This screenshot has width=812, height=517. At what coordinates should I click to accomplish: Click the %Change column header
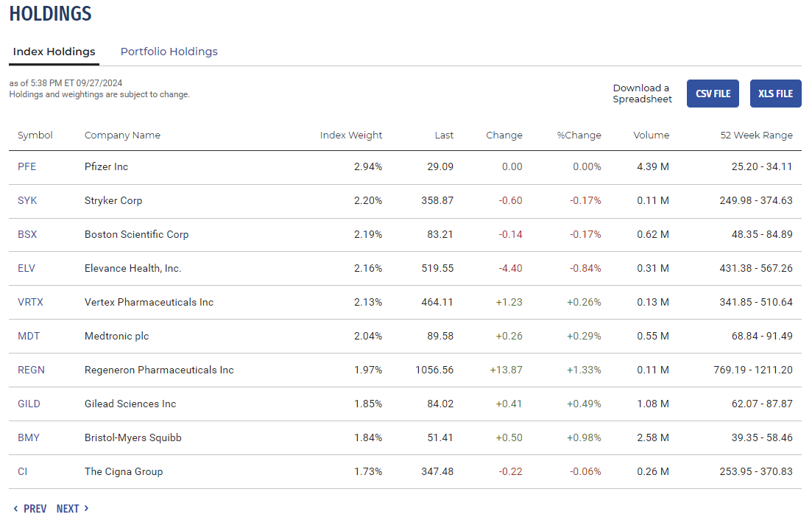[x=579, y=136]
